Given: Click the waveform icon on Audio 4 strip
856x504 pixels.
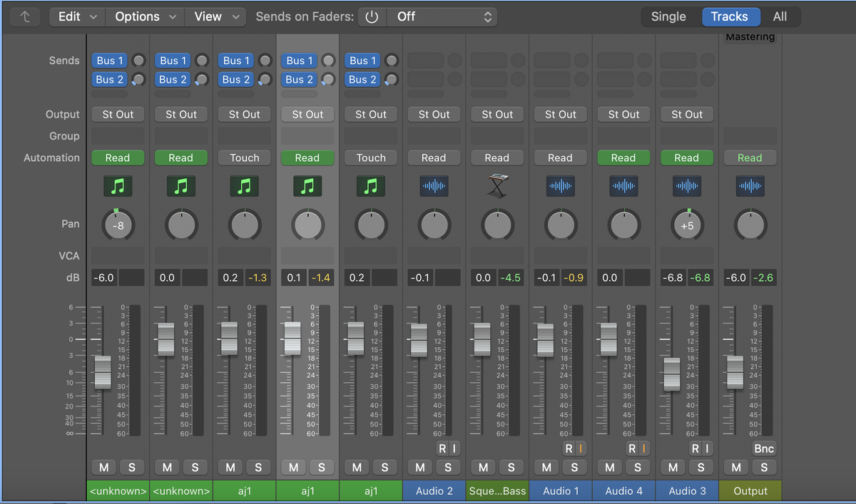Looking at the screenshot, I should (624, 187).
